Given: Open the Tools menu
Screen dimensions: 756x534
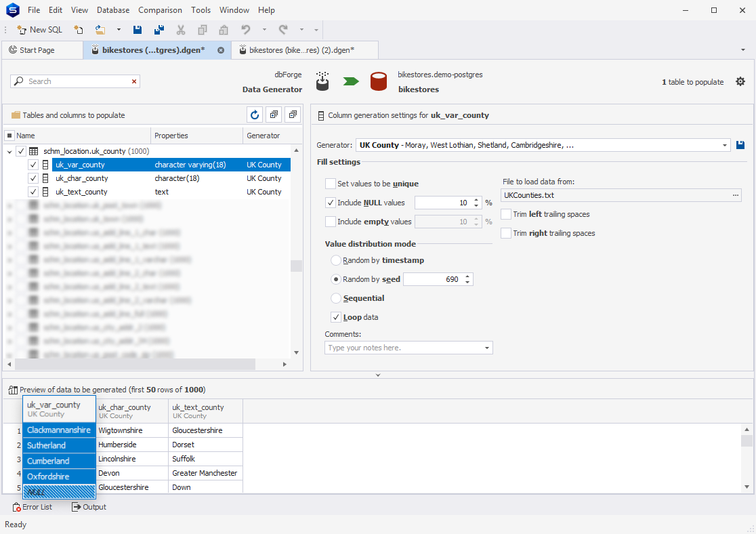Looking at the screenshot, I should click(201, 10).
